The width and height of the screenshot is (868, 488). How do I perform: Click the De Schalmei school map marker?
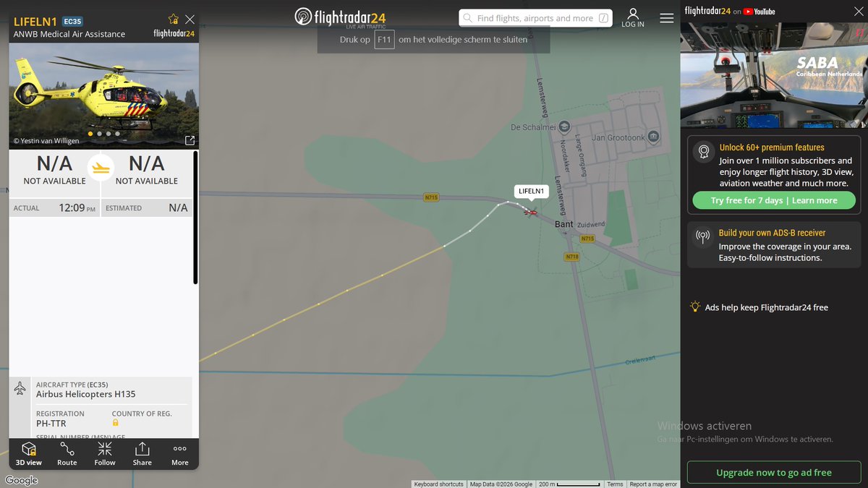pyautogui.click(x=565, y=127)
